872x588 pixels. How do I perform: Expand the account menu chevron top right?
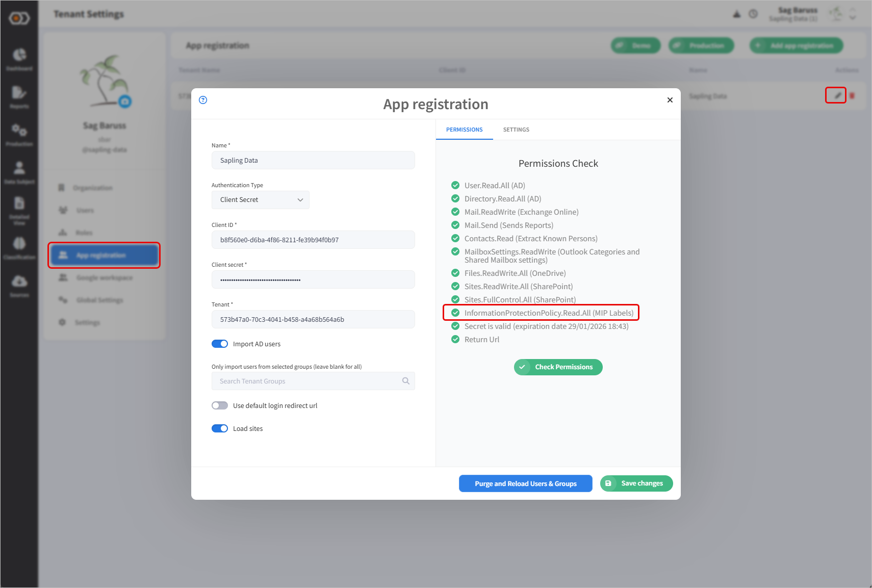pyautogui.click(x=852, y=17)
